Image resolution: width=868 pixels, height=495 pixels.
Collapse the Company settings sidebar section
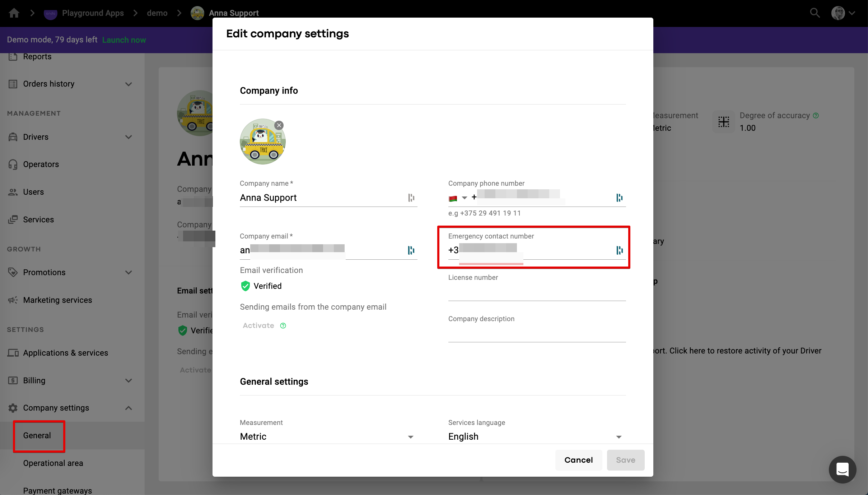click(x=129, y=408)
